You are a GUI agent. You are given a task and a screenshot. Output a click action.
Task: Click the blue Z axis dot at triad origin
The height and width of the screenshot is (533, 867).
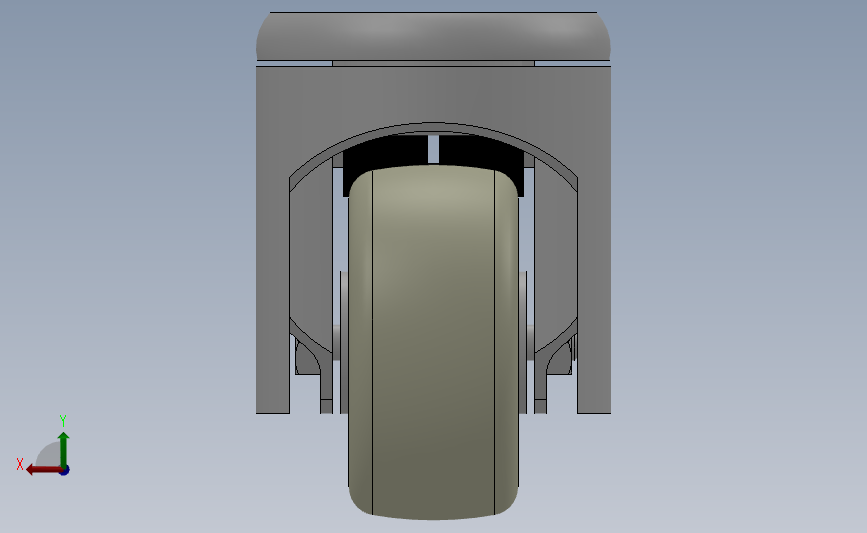point(65,471)
